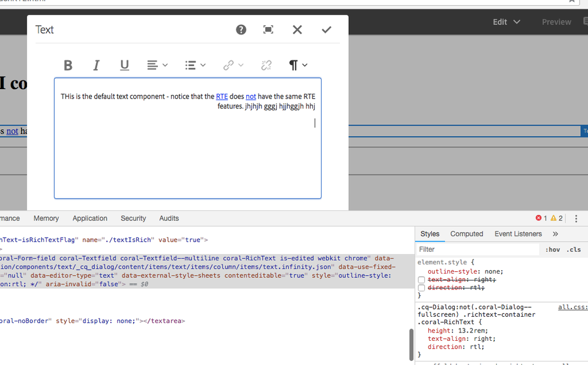Toggle bold formatting in the text editor
The width and height of the screenshot is (588, 365).
point(68,65)
